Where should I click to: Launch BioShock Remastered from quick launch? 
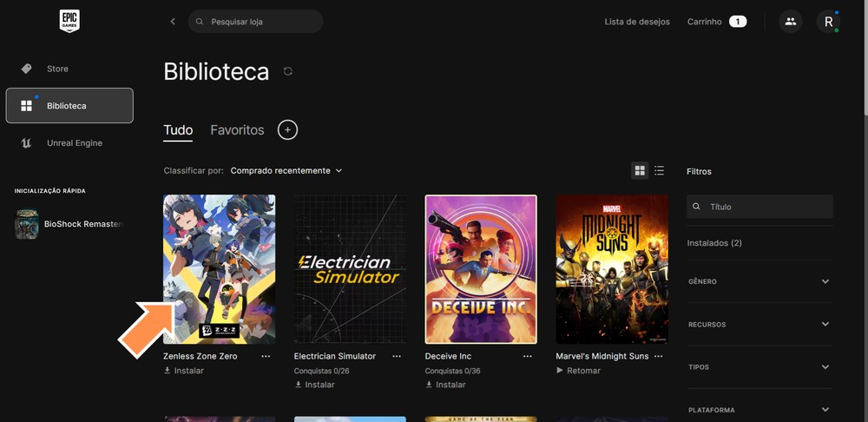(69, 224)
